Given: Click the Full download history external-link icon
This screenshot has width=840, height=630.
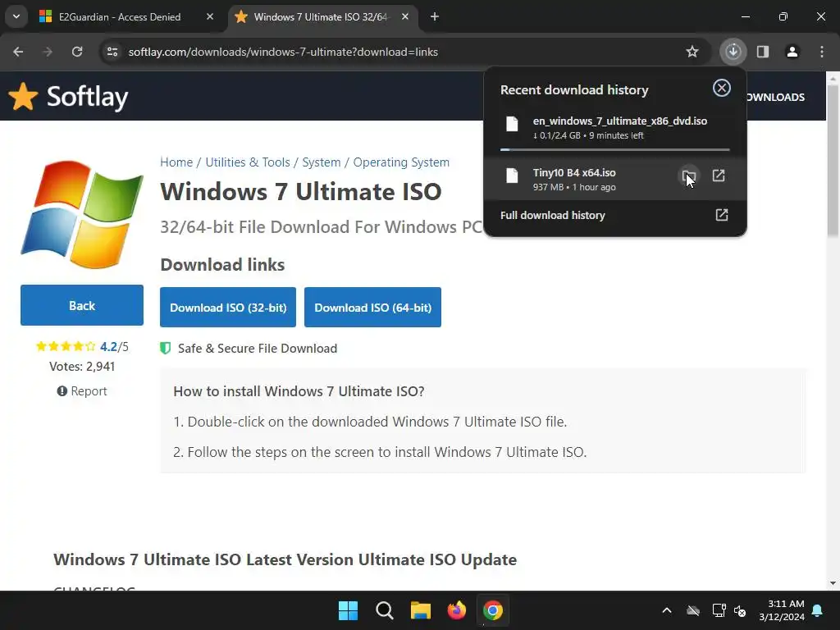Looking at the screenshot, I should tap(722, 215).
